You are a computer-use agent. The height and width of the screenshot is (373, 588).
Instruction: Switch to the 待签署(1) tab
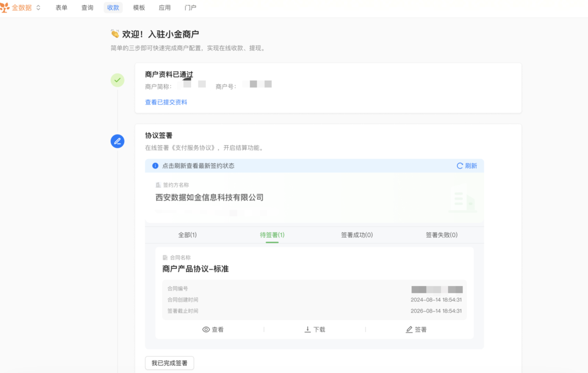point(272,235)
